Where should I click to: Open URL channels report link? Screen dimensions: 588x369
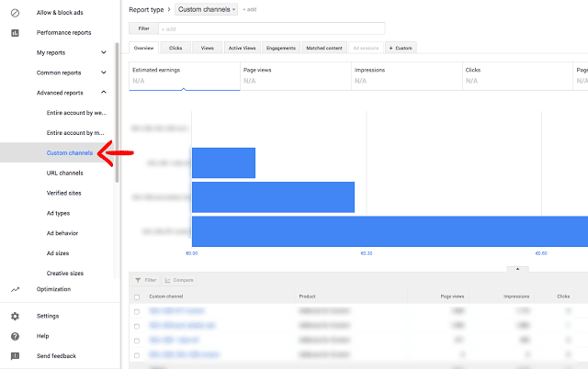pyautogui.click(x=65, y=173)
